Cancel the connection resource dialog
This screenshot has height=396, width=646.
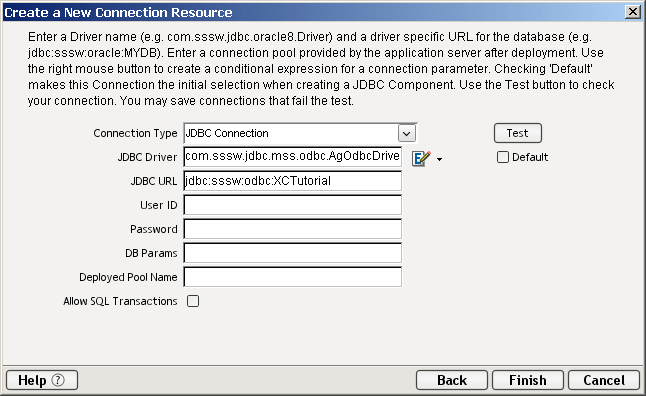(x=604, y=380)
